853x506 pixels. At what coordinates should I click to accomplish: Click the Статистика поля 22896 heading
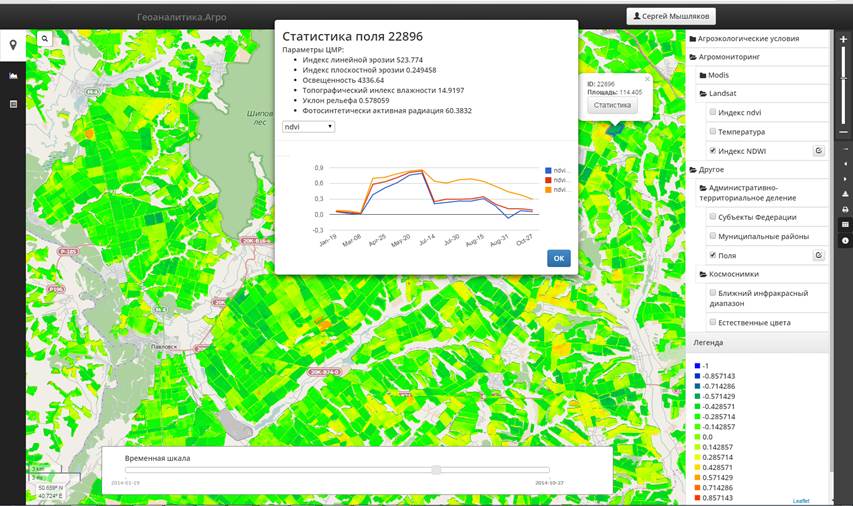353,36
